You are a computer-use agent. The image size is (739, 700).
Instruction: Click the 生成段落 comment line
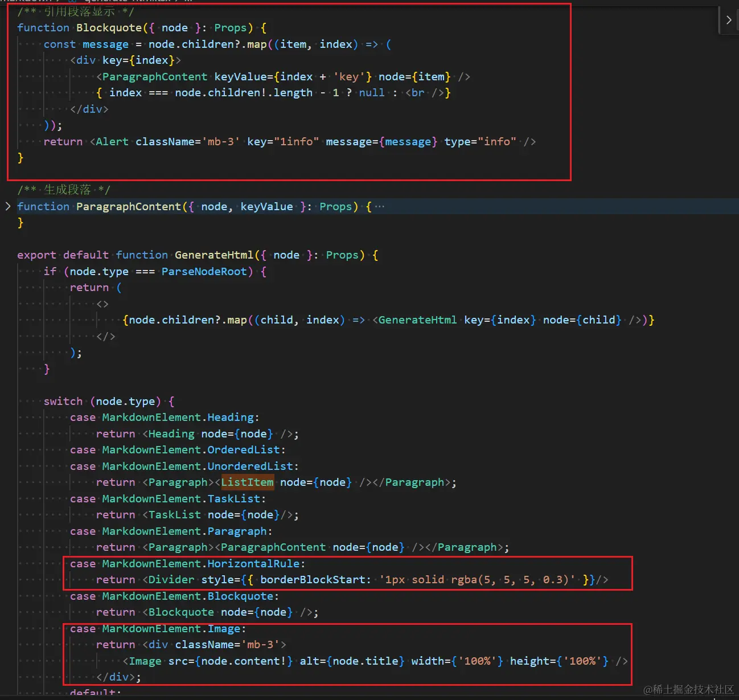pos(64,190)
